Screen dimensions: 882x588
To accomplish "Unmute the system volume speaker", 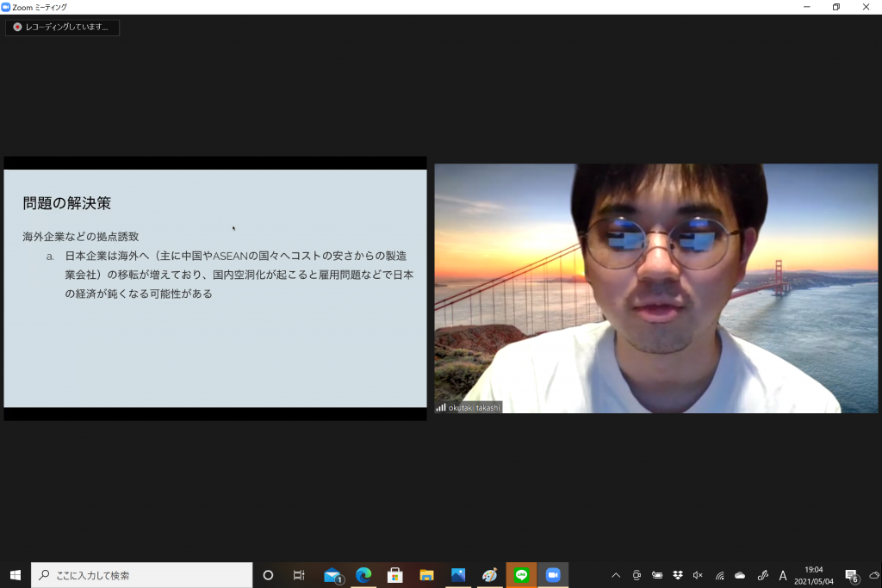I will point(699,575).
